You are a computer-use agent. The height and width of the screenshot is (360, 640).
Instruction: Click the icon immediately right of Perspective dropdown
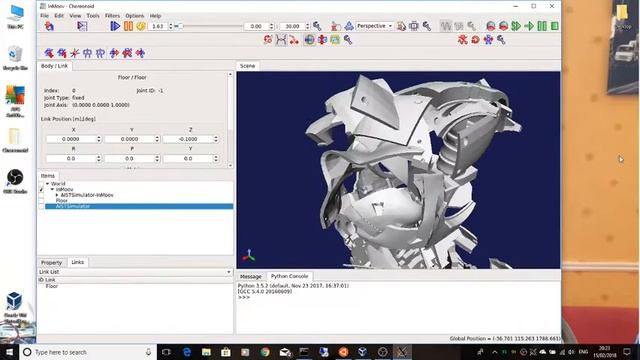(x=402, y=26)
